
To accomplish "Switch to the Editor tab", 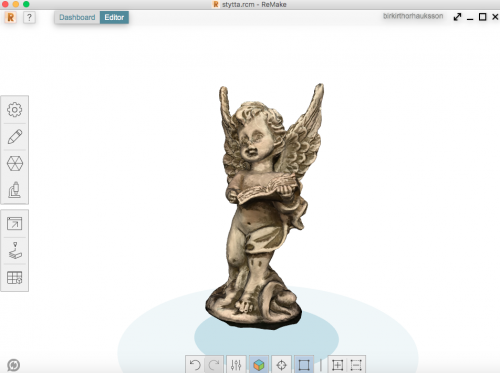I will click(x=114, y=17).
